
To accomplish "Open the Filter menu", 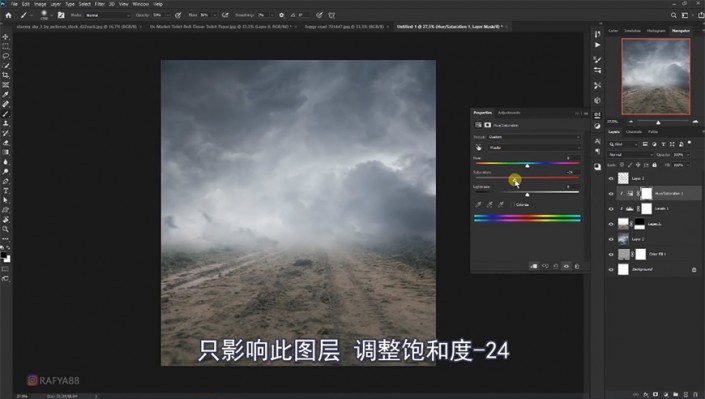I will pyautogui.click(x=100, y=4).
